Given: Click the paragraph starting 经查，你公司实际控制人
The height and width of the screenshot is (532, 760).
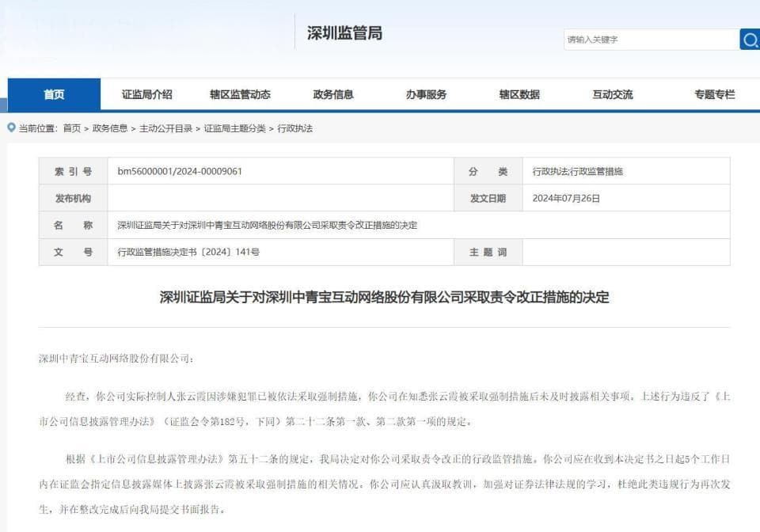Looking at the screenshot, I should pos(385,409).
